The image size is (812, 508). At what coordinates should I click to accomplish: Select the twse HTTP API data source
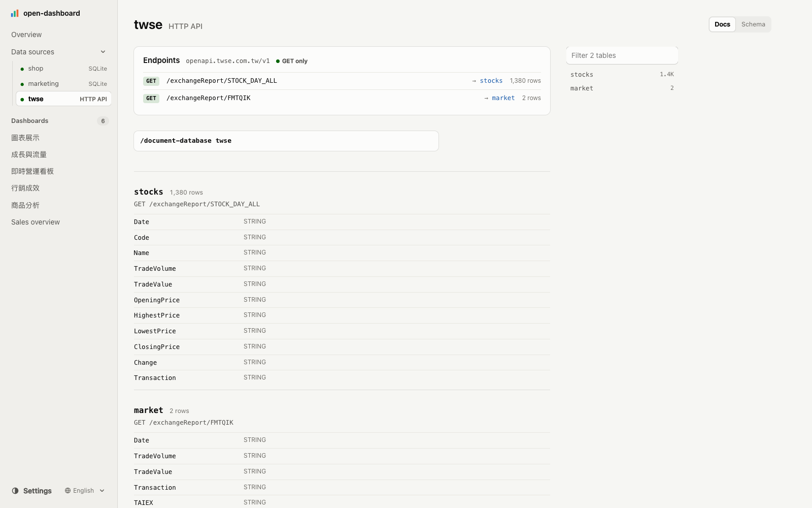pos(63,99)
